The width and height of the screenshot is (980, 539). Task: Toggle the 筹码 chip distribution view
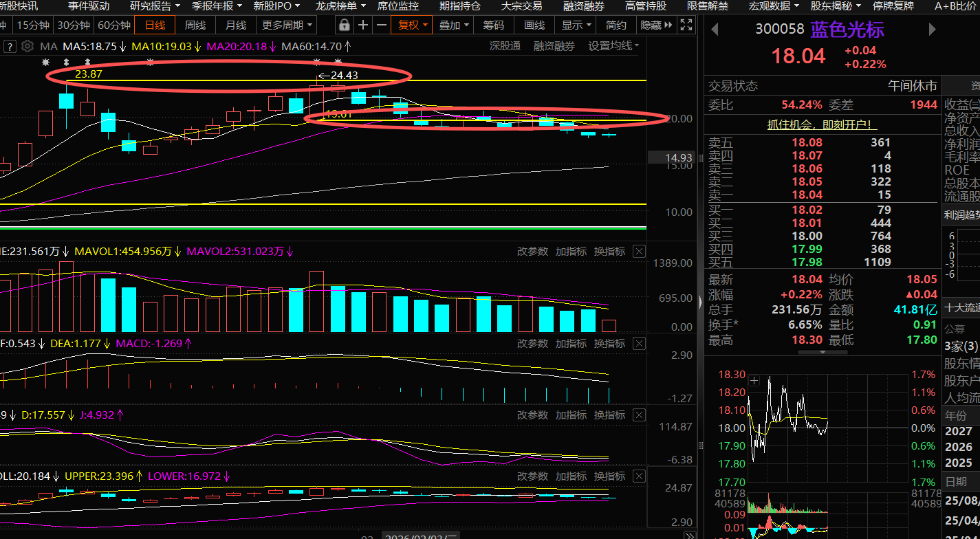493,25
